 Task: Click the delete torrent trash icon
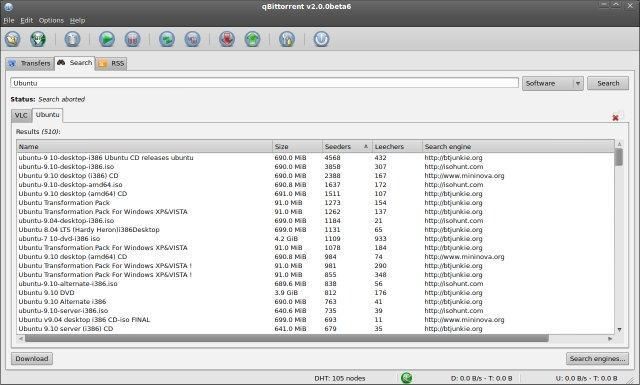coord(72,39)
